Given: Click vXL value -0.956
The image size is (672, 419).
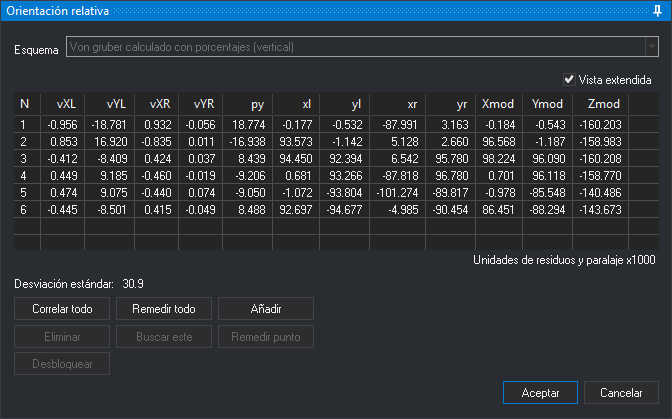Looking at the screenshot, I should [63, 125].
